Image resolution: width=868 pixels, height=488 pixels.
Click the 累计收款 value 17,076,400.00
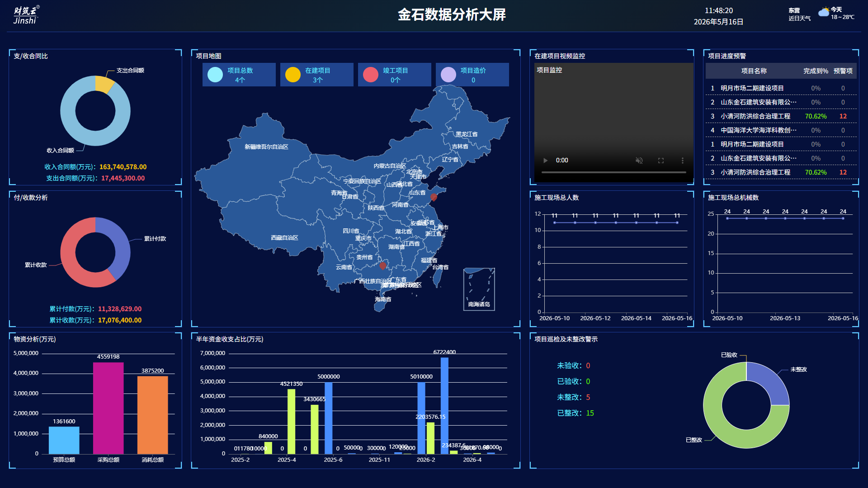[x=120, y=320]
